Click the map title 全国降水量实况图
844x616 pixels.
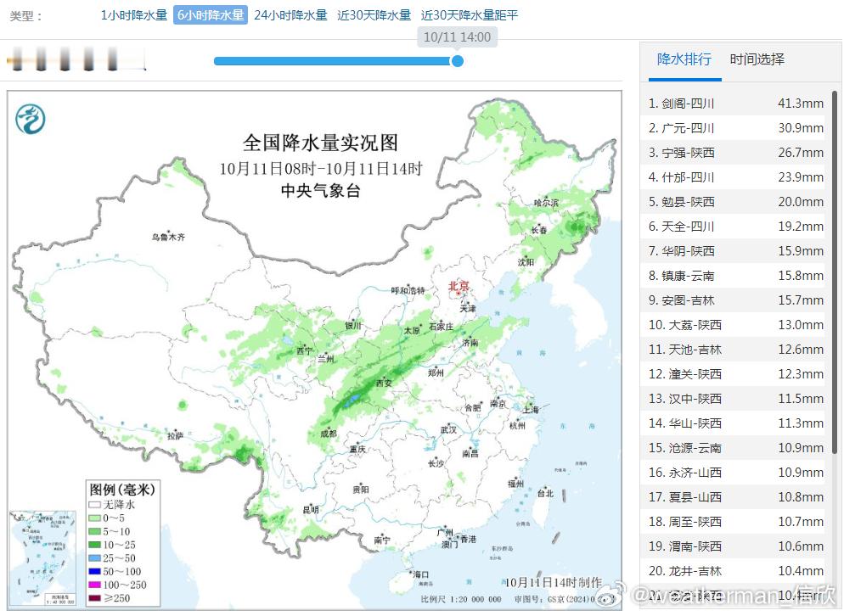[320, 143]
